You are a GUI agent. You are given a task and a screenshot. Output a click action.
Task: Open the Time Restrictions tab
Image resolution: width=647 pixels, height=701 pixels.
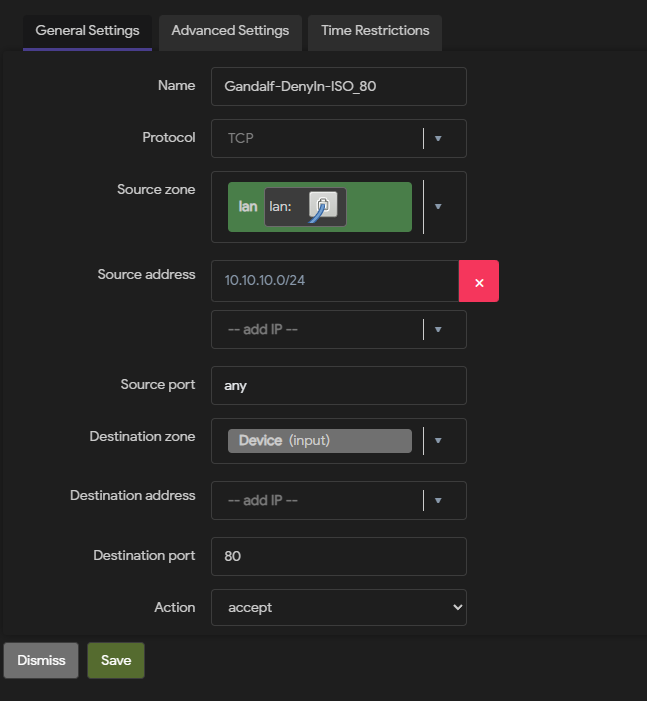(x=375, y=33)
